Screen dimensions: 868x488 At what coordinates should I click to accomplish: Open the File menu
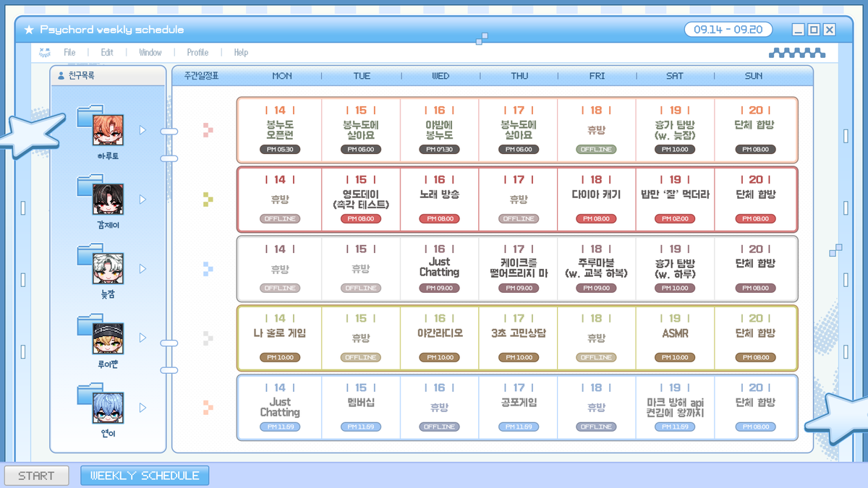[69, 53]
